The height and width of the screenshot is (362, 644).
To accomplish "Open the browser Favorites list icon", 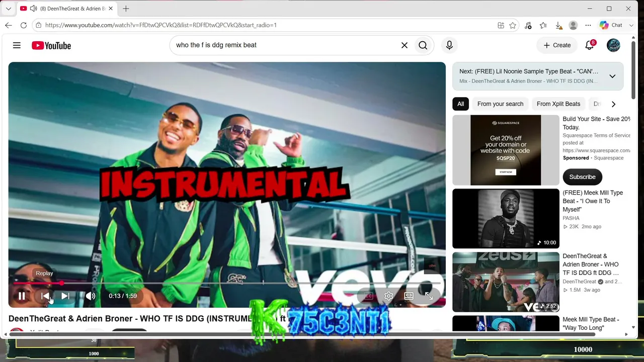I will pos(543,25).
